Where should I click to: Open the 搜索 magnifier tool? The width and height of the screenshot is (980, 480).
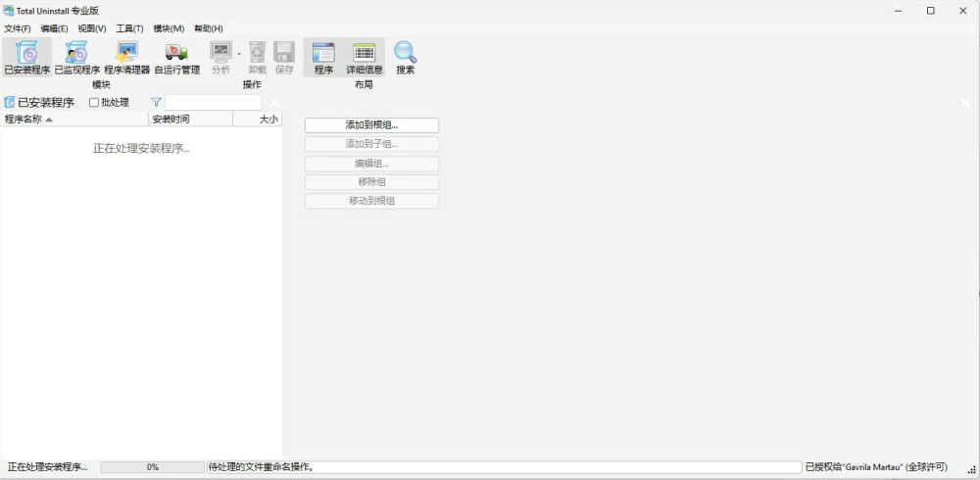tap(405, 57)
